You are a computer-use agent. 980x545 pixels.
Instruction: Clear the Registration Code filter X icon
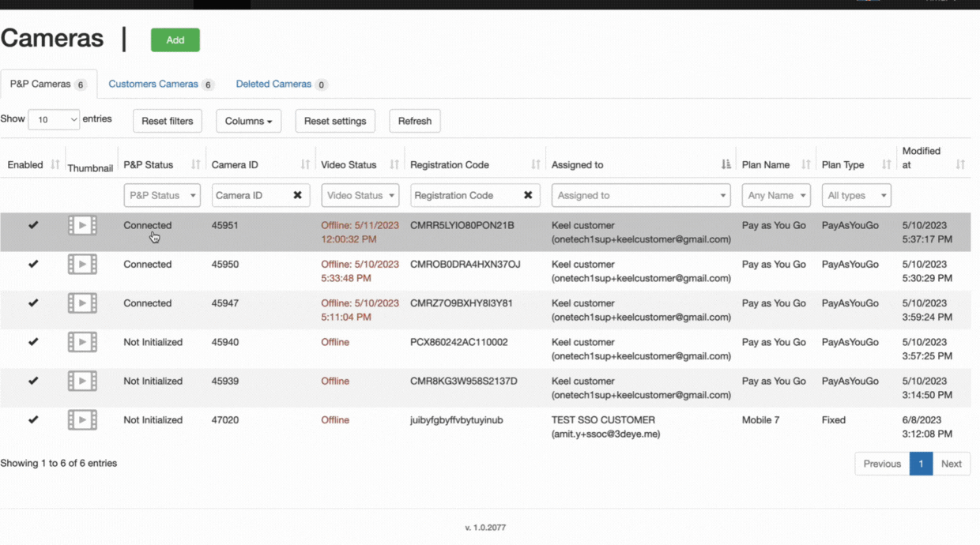click(x=528, y=195)
